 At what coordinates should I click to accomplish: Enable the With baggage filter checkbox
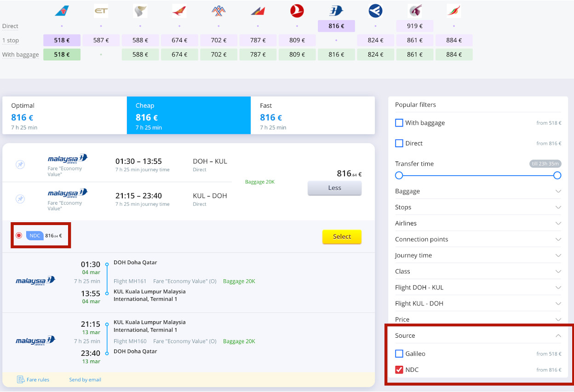399,123
